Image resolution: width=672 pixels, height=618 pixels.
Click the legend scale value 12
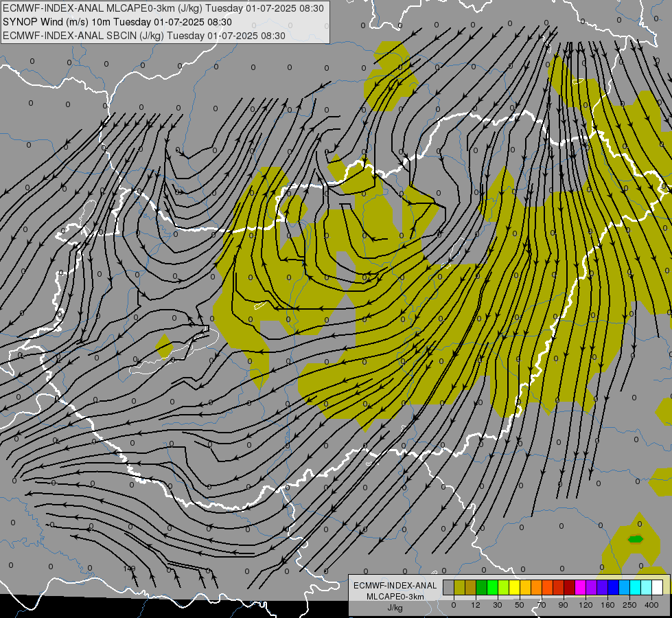[x=476, y=605]
